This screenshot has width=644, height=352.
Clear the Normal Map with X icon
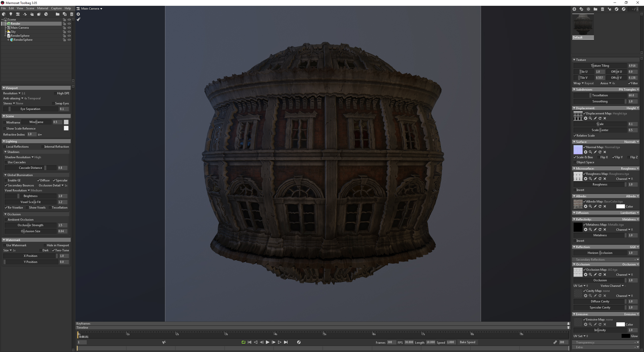605,152
